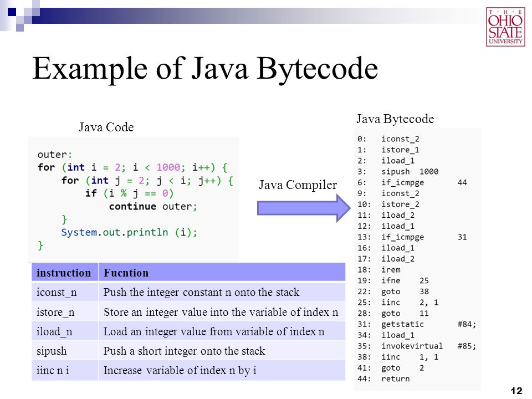Select the "istore_n" table cell
Image resolution: width=532 pixels, height=399 pixels.
(x=65, y=312)
